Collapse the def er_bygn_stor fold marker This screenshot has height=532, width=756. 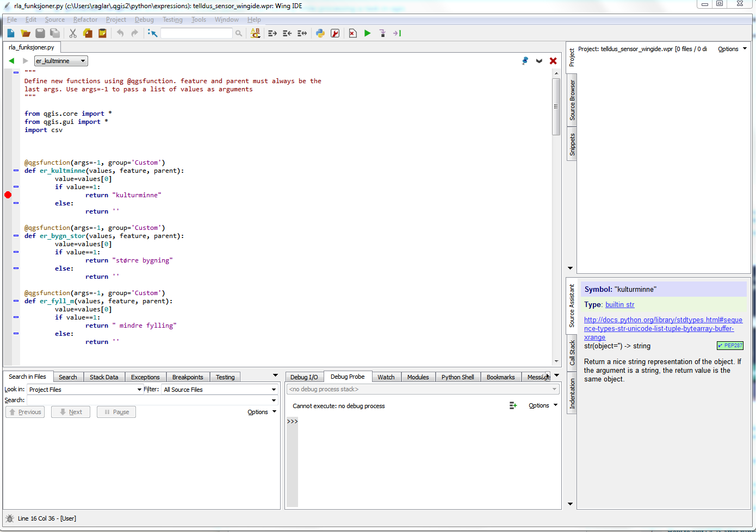coord(16,236)
